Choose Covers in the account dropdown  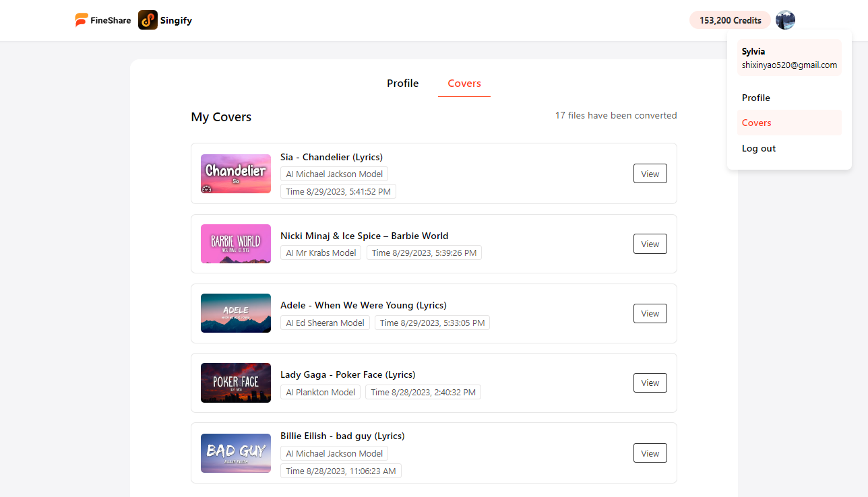[789, 123]
